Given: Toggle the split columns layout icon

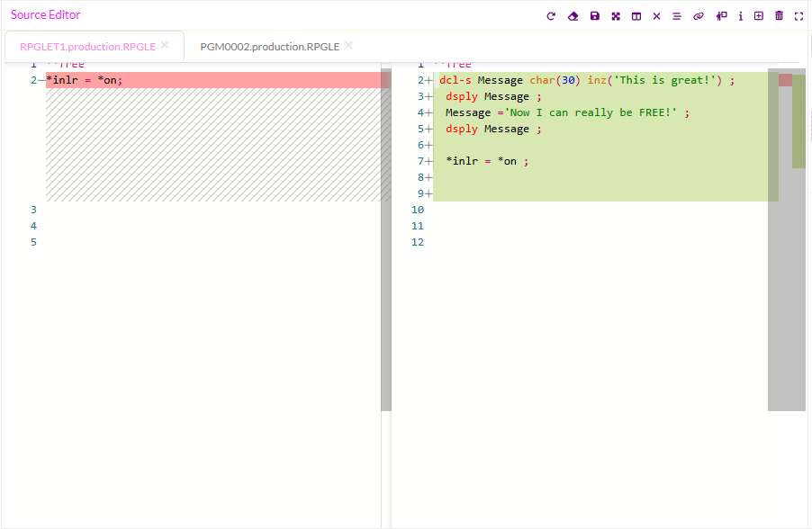Looking at the screenshot, I should [x=636, y=16].
